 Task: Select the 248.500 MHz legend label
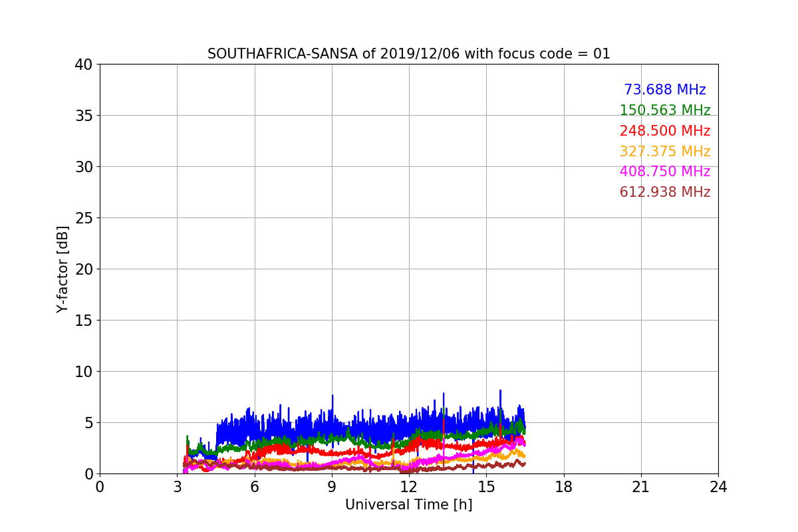665,131
